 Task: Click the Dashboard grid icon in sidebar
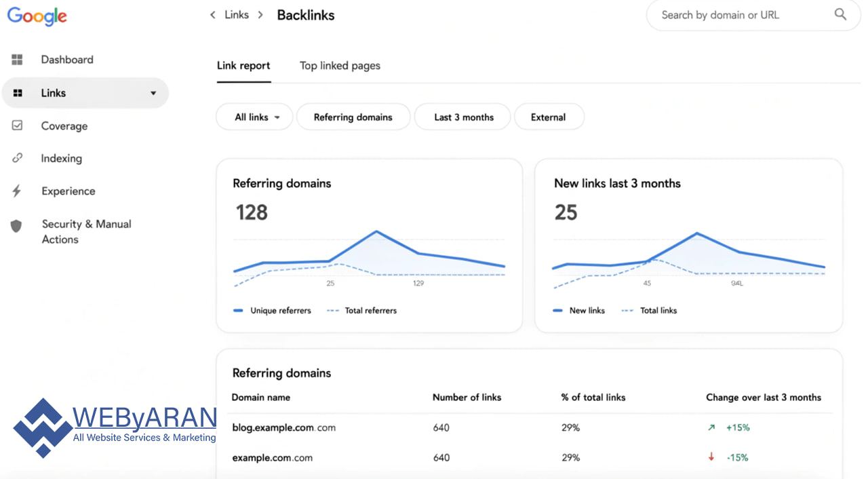pyautogui.click(x=17, y=59)
